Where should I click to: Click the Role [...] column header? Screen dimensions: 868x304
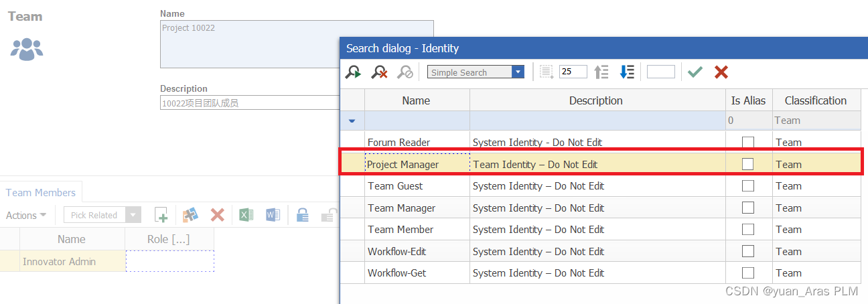(169, 239)
